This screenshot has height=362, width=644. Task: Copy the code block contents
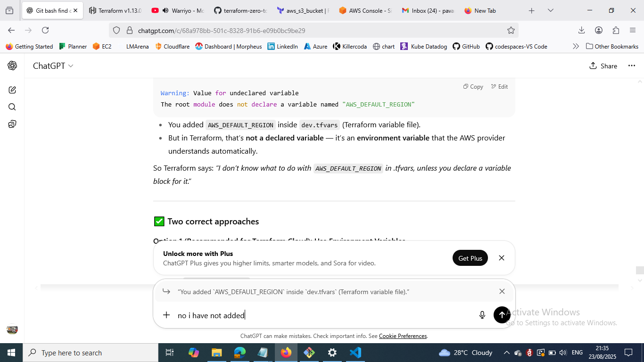tap(473, 87)
